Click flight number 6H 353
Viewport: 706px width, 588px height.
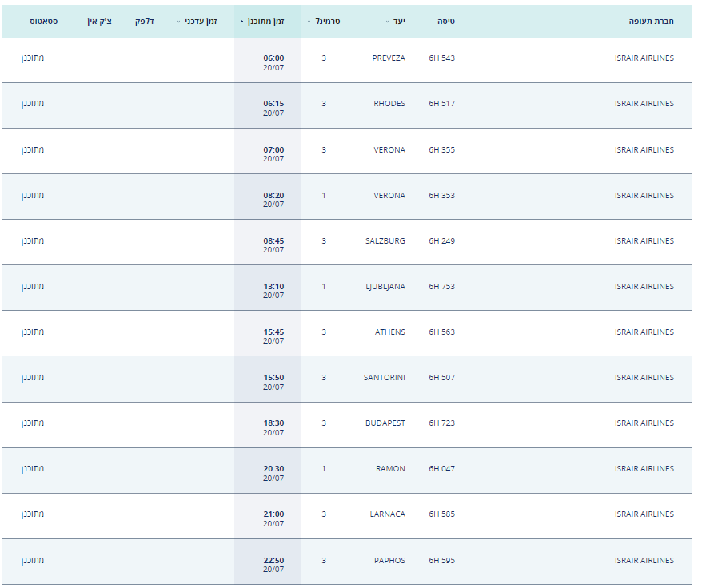[441, 196]
